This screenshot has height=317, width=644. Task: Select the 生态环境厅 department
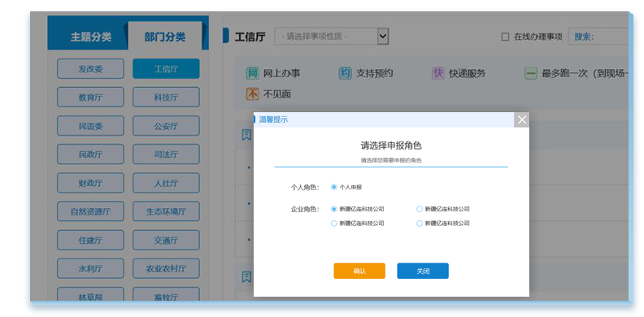[166, 211]
